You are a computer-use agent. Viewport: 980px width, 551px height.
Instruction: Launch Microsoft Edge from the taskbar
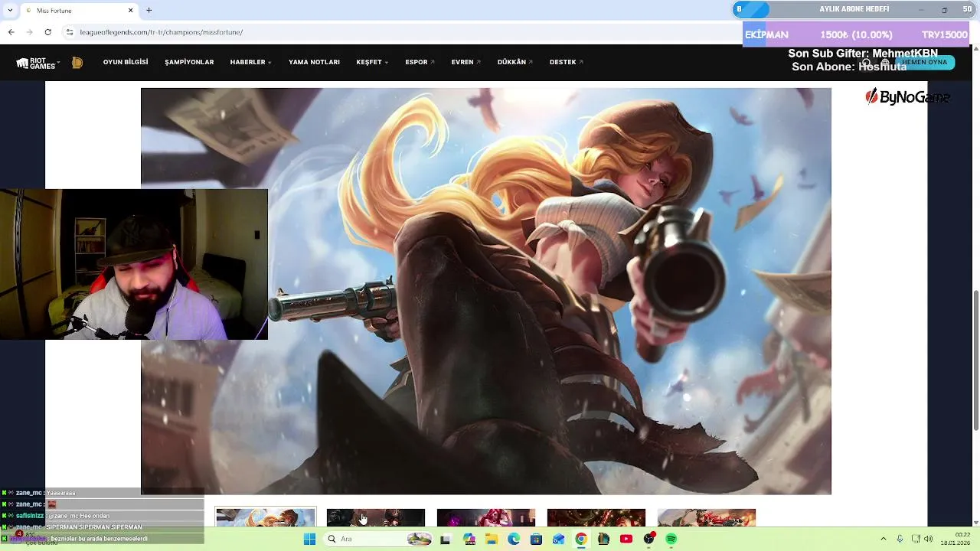coord(514,539)
